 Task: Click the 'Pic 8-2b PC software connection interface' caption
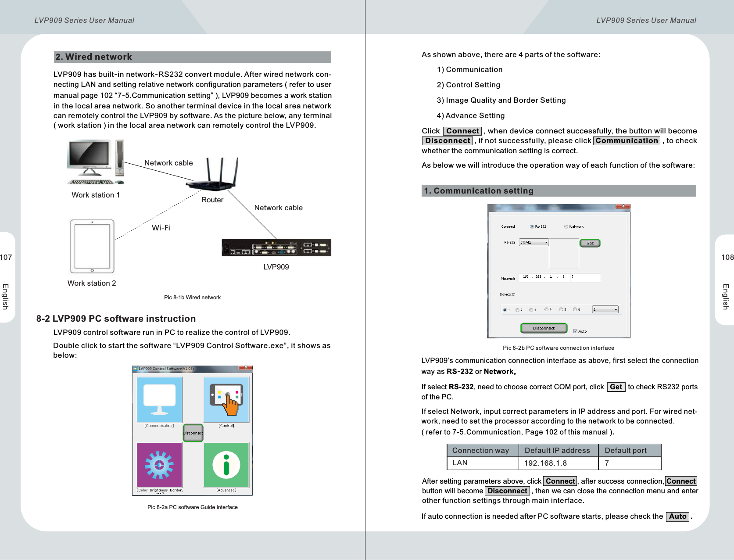pos(559,348)
